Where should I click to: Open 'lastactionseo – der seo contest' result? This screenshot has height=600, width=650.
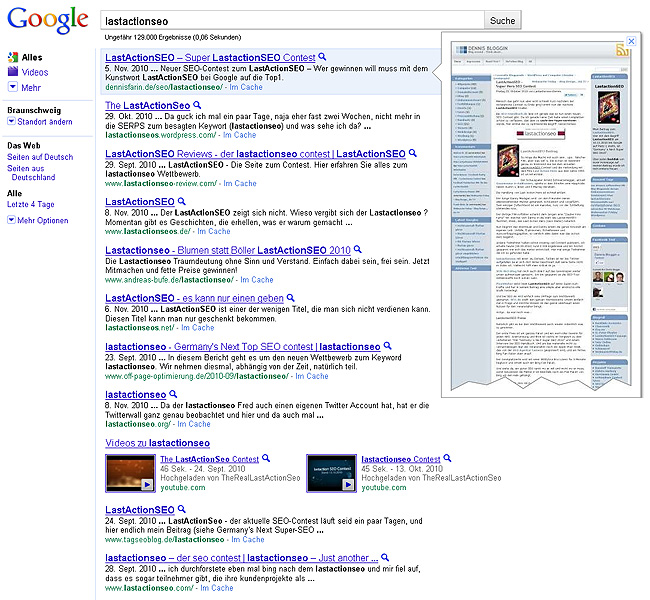click(x=242, y=558)
